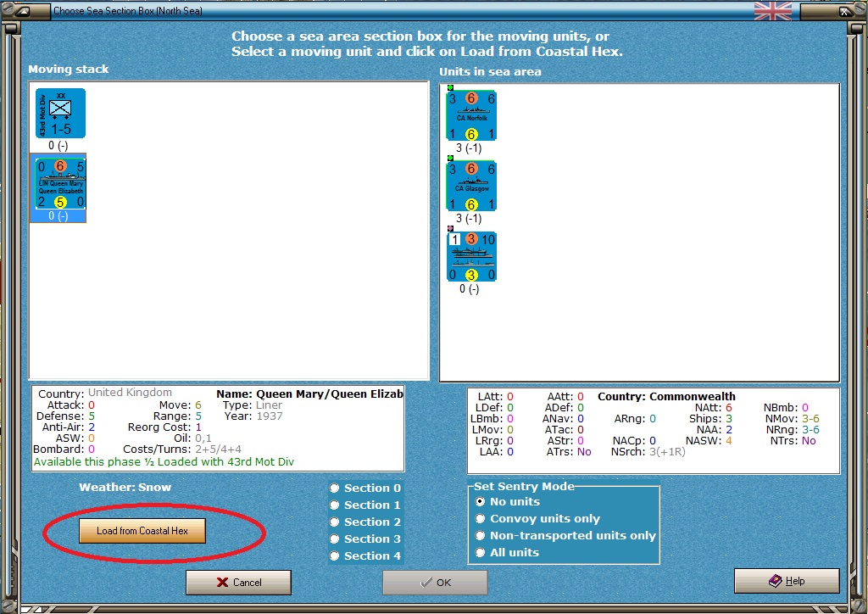
Task: Set sentry mode to Convoy units only
Action: (481, 519)
